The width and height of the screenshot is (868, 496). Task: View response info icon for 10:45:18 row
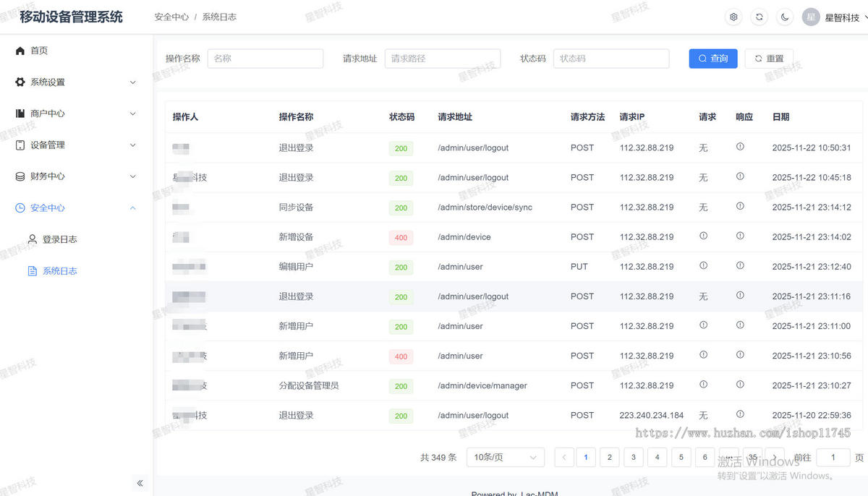740,176
